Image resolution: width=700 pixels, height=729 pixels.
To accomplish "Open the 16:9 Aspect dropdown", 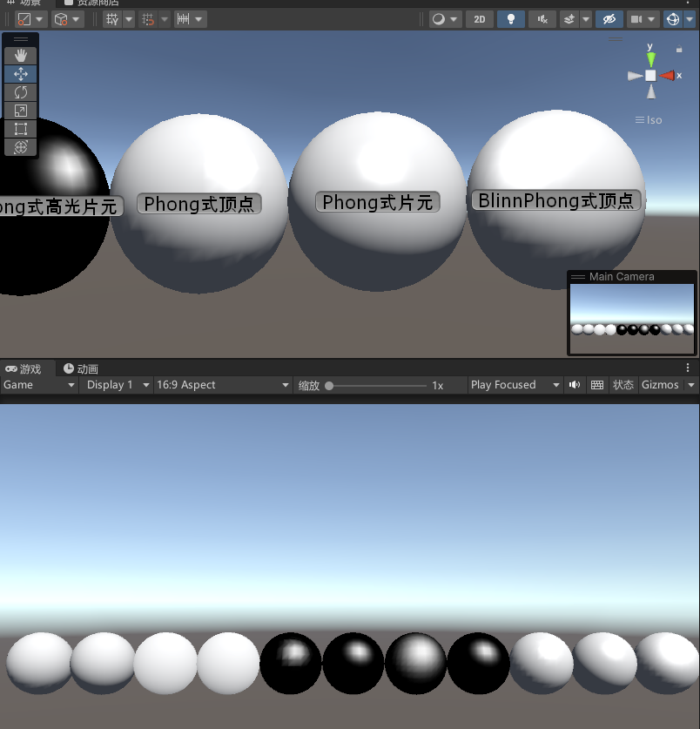I will coord(222,385).
